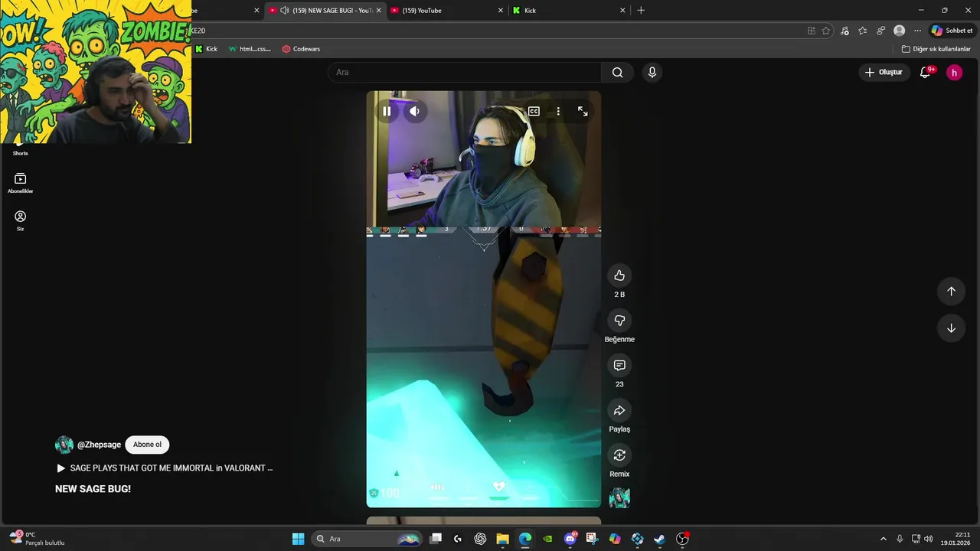Screen dimensions: 980x551
Task: Click the apps icon in the address bar
Action: coord(812,31)
